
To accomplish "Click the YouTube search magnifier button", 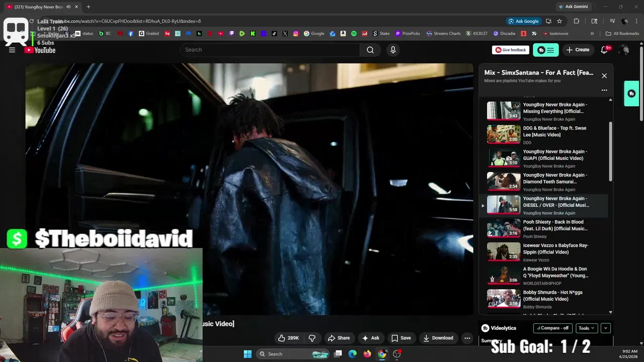I will point(370,50).
